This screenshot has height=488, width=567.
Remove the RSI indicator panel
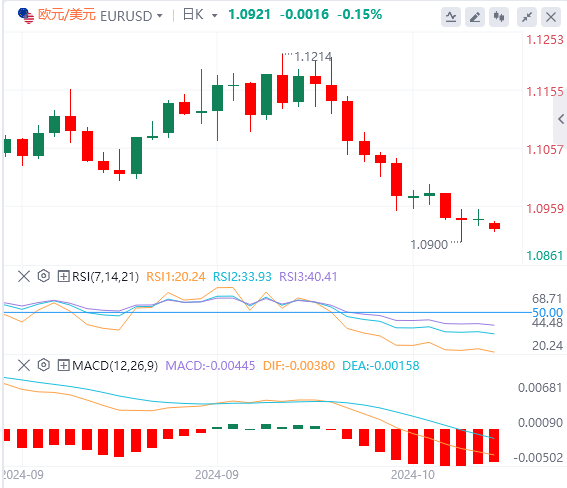pyautogui.click(x=24, y=277)
